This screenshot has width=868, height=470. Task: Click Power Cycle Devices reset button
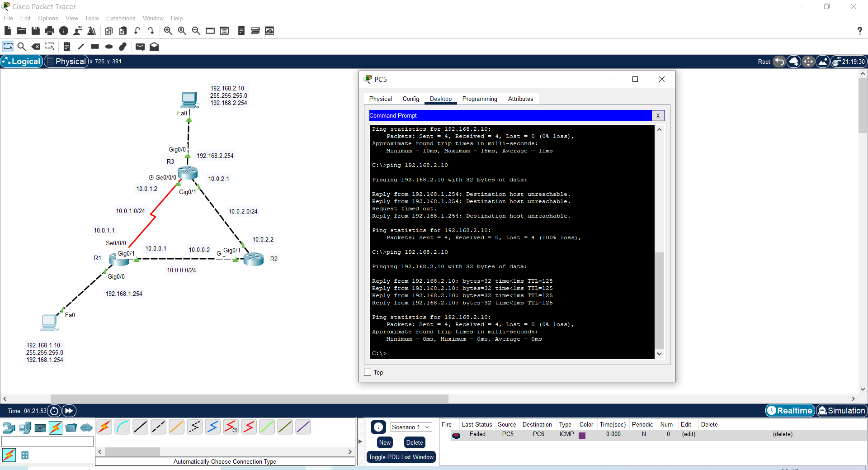point(54,411)
